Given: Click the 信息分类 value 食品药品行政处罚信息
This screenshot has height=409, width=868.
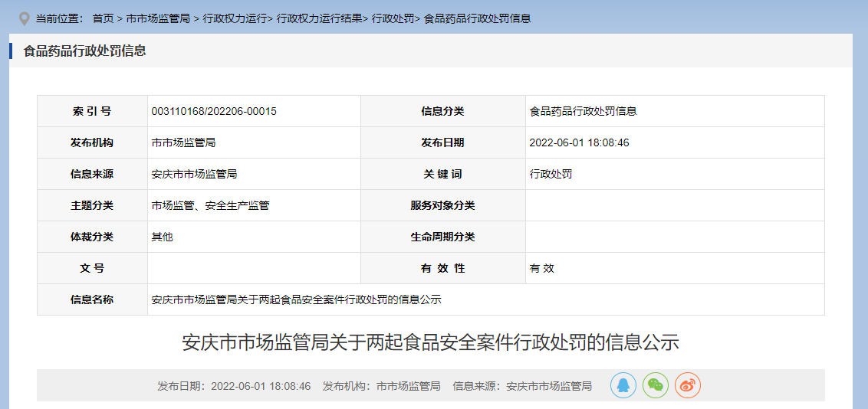Looking at the screenshot, I should click(x=583, y=111).
